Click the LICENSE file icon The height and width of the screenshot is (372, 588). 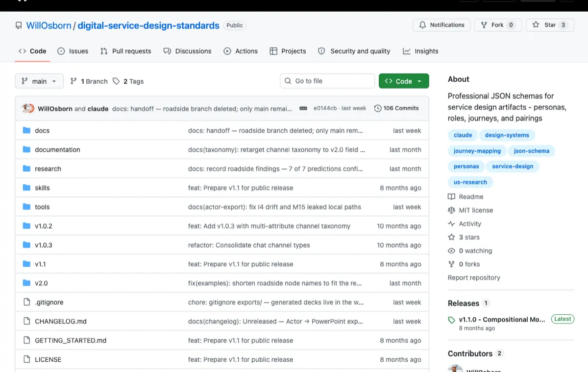tap(26, 360)
